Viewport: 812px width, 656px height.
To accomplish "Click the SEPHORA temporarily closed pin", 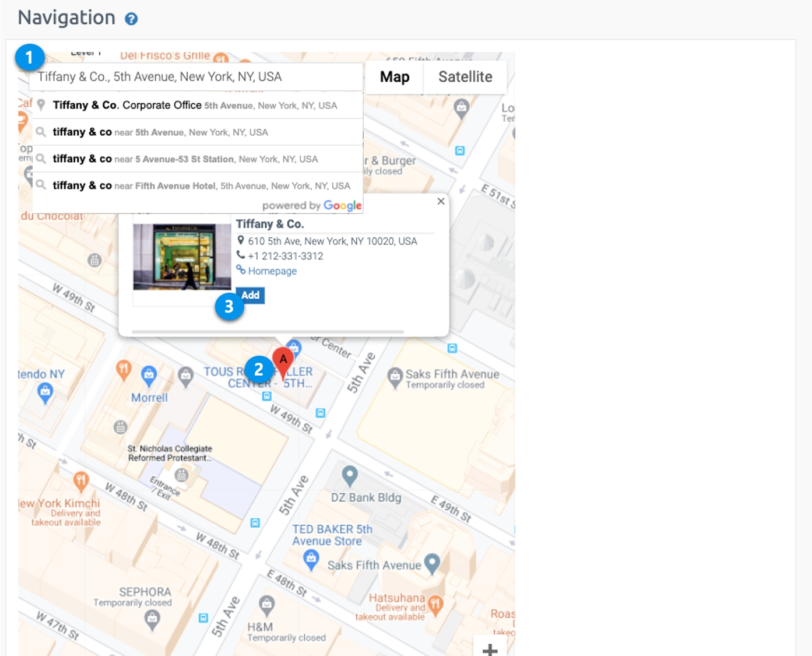I will coord(152,620).
